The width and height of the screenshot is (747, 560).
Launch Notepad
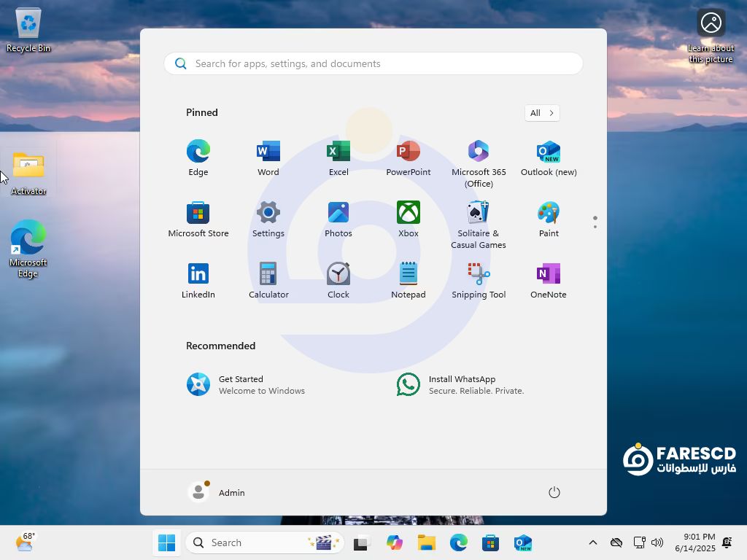coord(409,281)
